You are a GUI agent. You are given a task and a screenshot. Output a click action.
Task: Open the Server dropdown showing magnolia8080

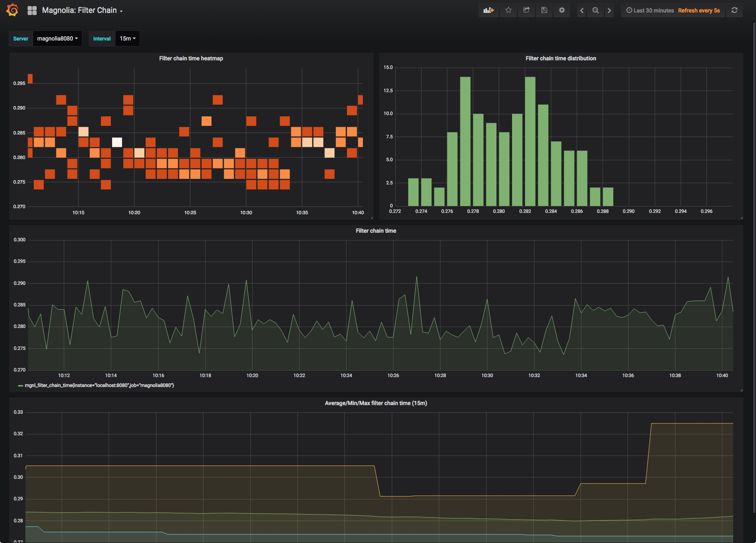tap(57, 38)
